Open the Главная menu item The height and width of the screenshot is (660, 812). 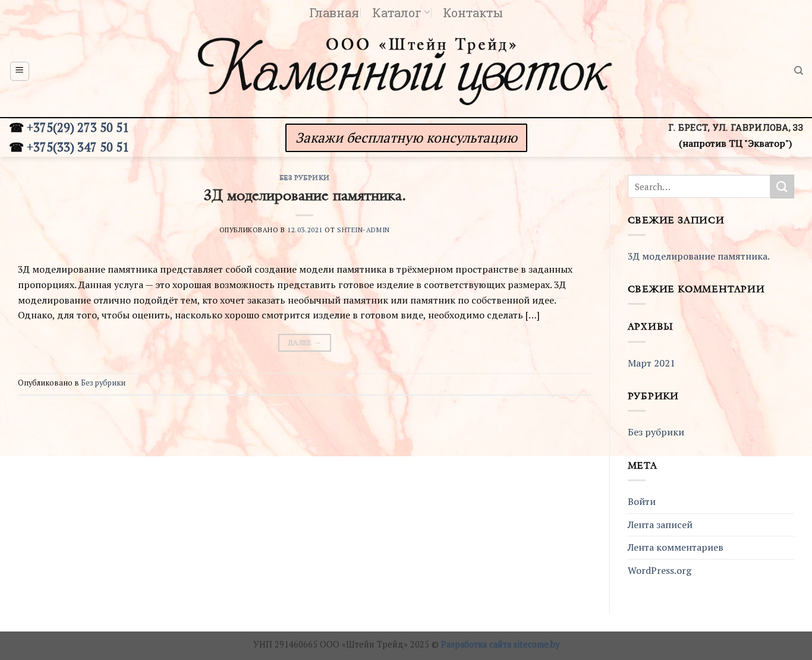tap(334, 12)
